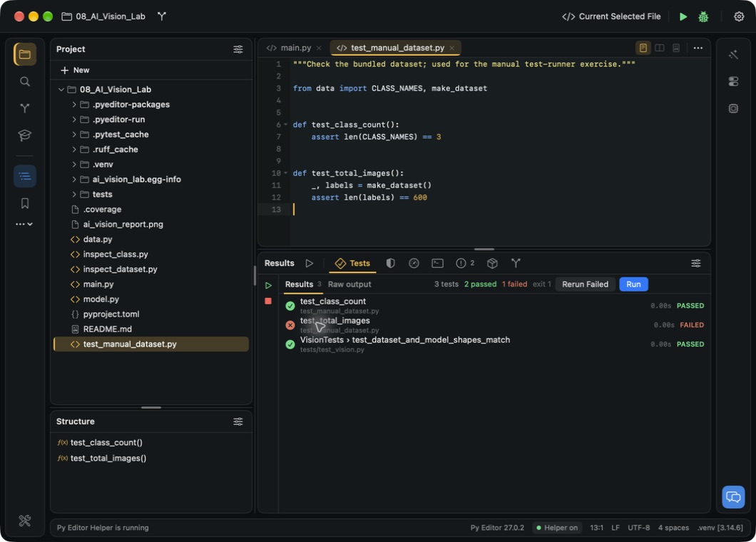The height and width of the screenshot is (542, 756).
Task: Expand the .pyeditor-run folder
Action: click(73, 120)
